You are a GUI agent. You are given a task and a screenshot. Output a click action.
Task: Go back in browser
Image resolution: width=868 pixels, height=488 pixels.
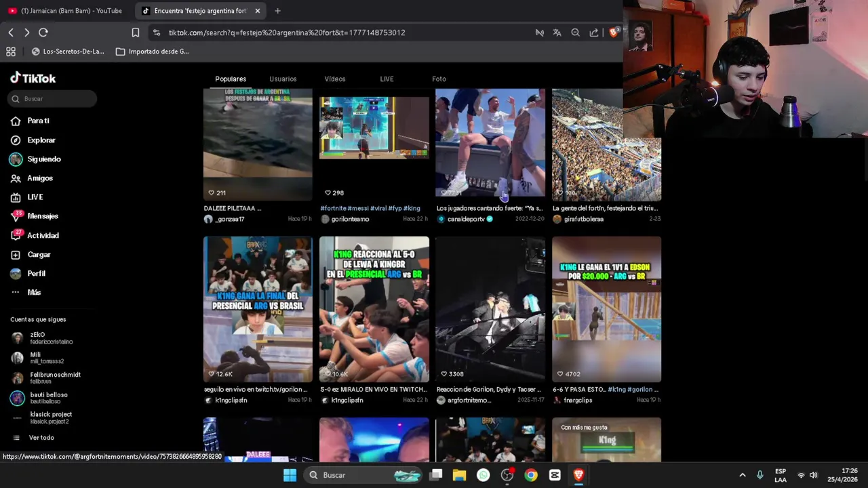[x=11, y=33]
